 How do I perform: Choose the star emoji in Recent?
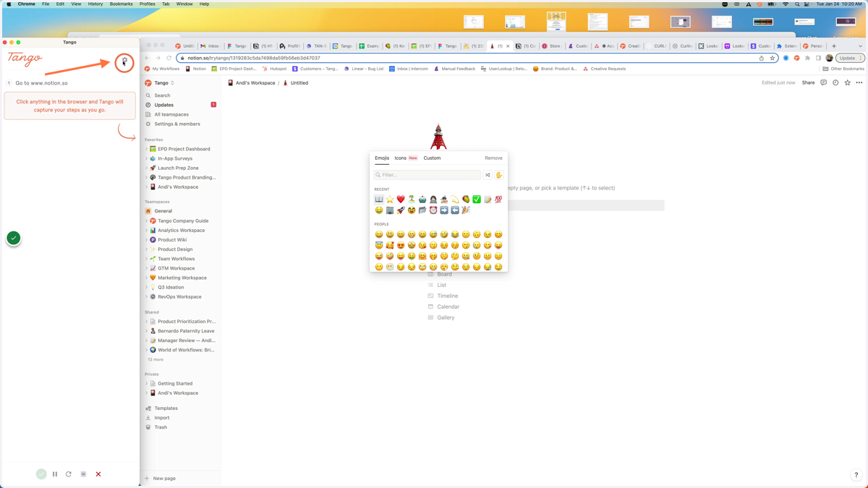point(390,200)
